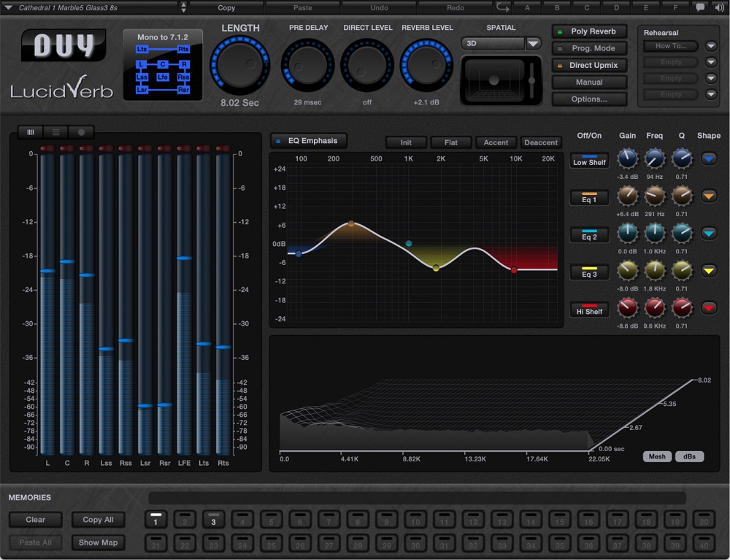The width and height of the screenshot is (730, 560).
Task: Open the preset menu triangle
Action: (8, 7)
